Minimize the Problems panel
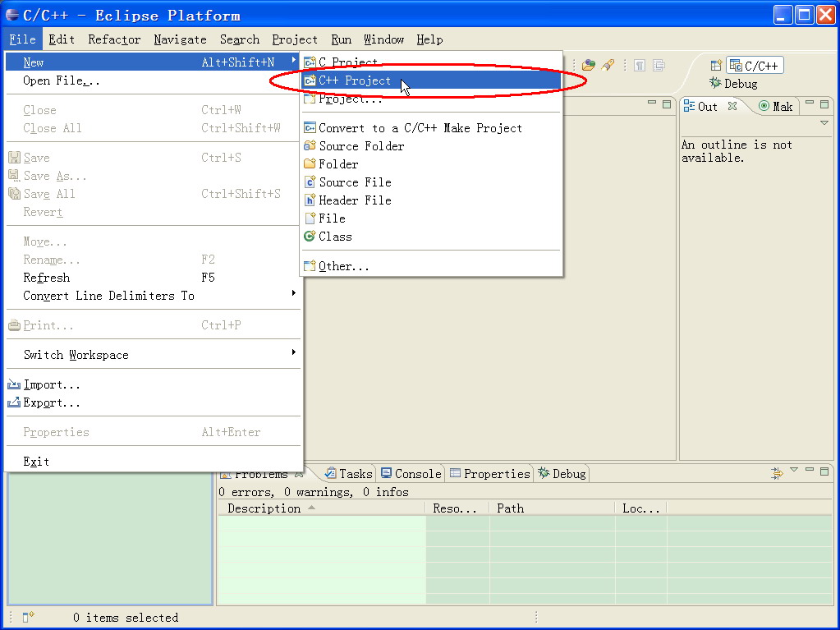Viewport: 840px width, 630px height. [x=810, y=471]
